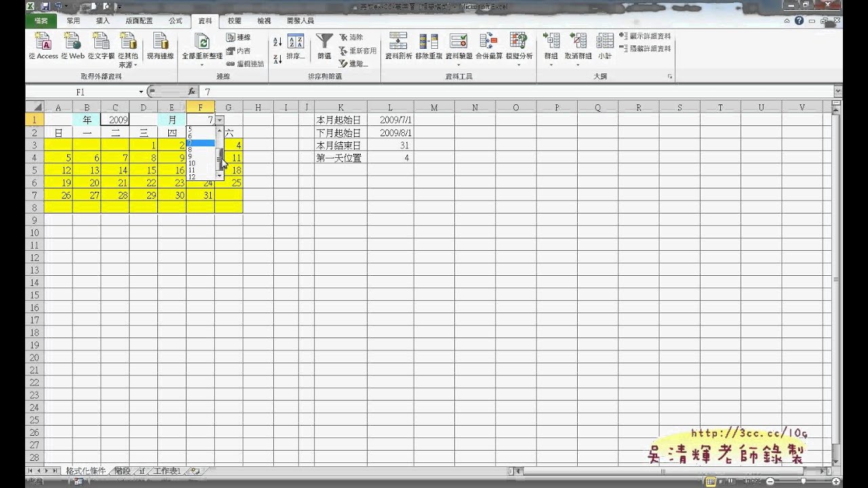Toggle the 篩選 filter funnel
Image resolution: width=868 pixels, height=488 pixels.
coord(324,47)
